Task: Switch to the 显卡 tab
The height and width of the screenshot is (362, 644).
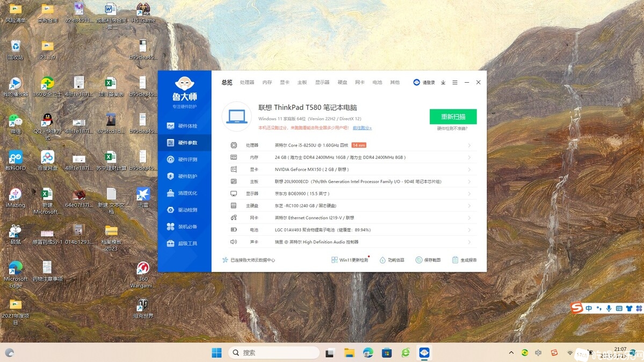Action: click(285, 83)
